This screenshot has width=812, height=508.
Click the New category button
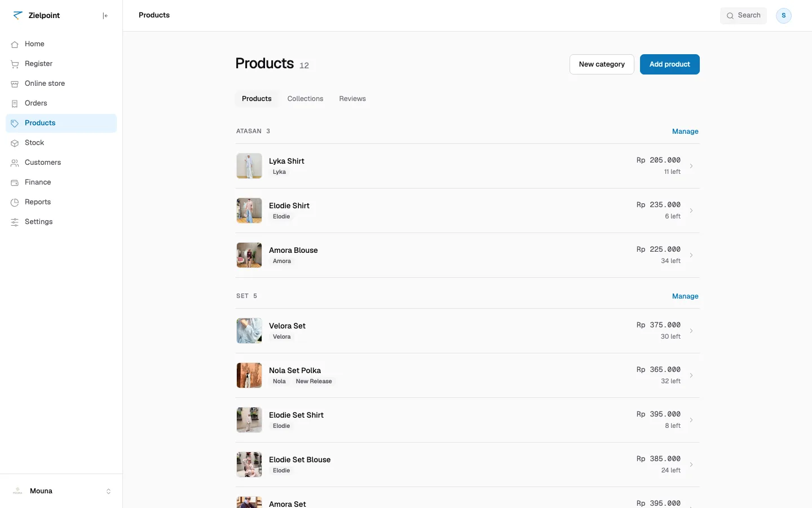pyautogui.click(x=602, y=64)
